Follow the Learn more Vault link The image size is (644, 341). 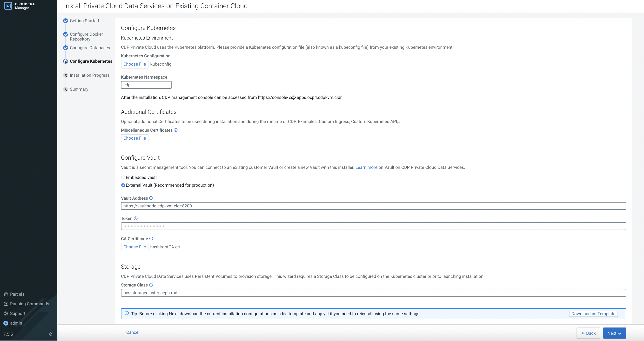tap(366, 167)
